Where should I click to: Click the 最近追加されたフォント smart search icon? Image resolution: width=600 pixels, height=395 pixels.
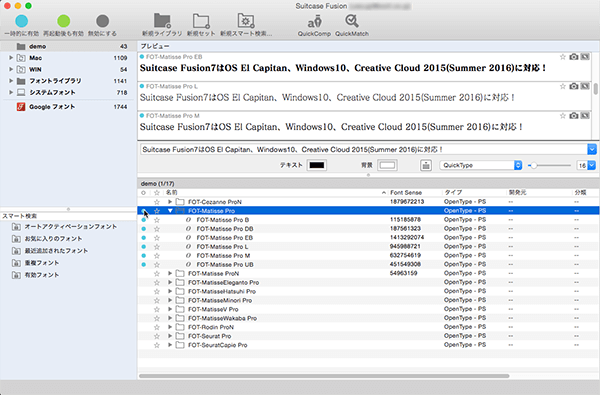click(16, 251)
